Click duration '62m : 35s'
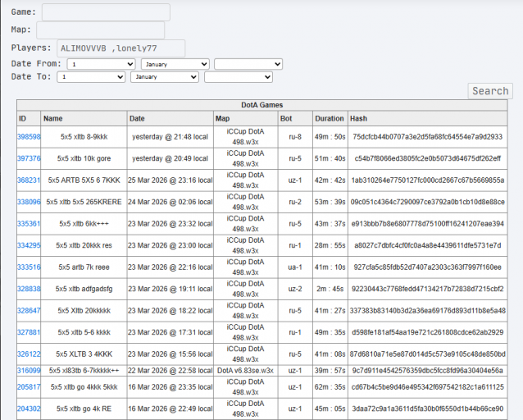The image size is (523, 420). pos(330,387)
